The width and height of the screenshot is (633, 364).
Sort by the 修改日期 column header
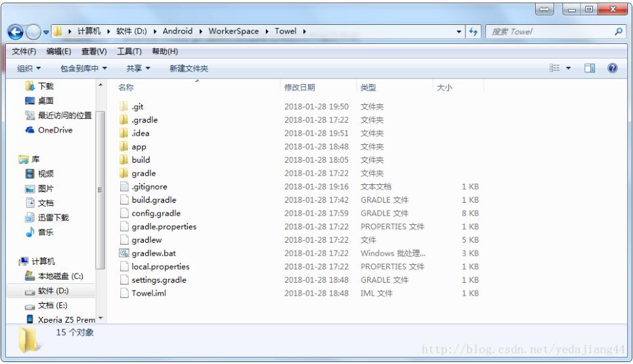pyautogui.click(x=299, y=87)
